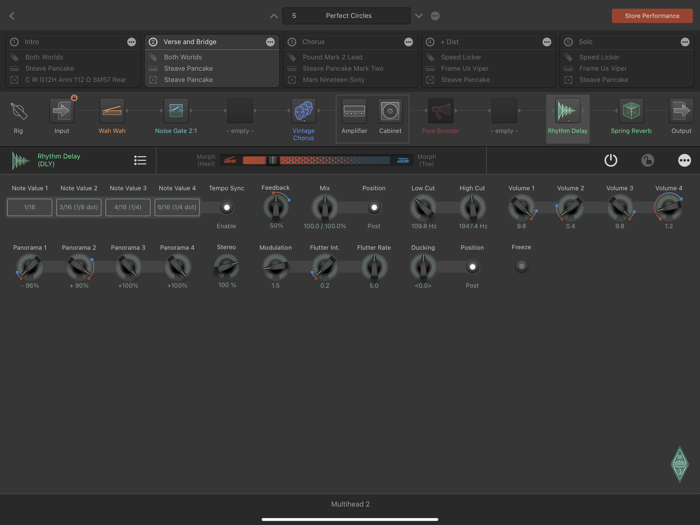Open Note Value 3 selector 4/16
The image size is (700, 525).
point(128,207)
